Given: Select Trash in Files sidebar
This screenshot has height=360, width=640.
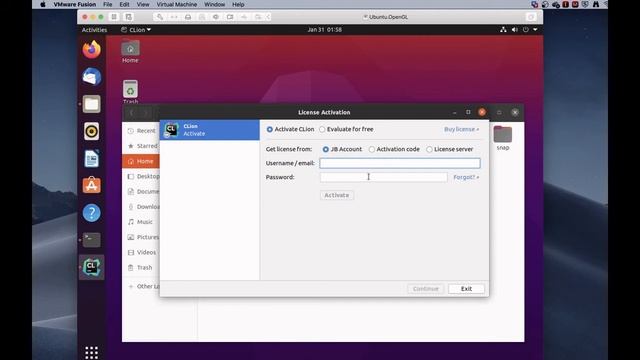Looking at the screenshot, I should pos(141,267).
